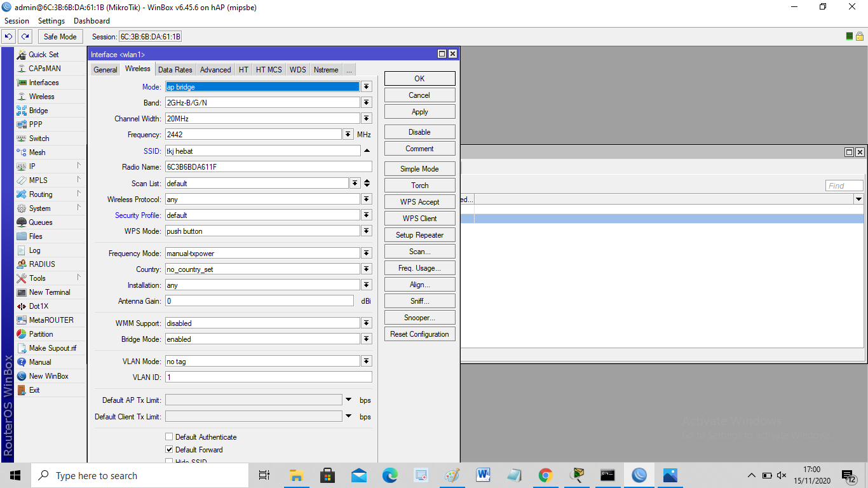Open Google Chrome from the taskbar

pyautogui.click(x=545, y=475)
